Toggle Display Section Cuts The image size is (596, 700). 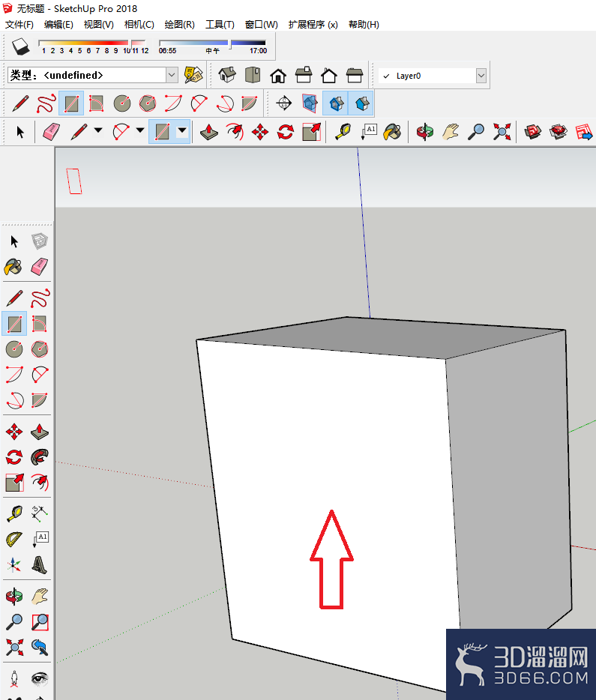336,103
